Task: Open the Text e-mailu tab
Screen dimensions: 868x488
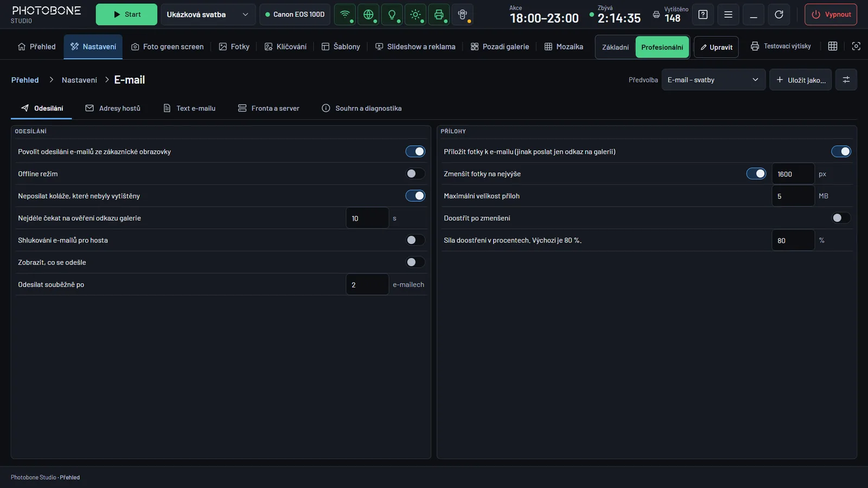Action: [x=189, y=108]
